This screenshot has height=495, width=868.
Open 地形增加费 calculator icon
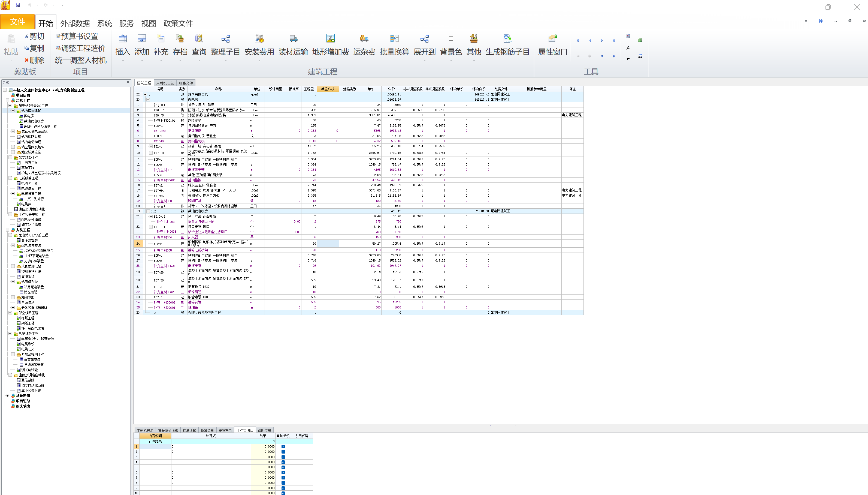point(331,39)
